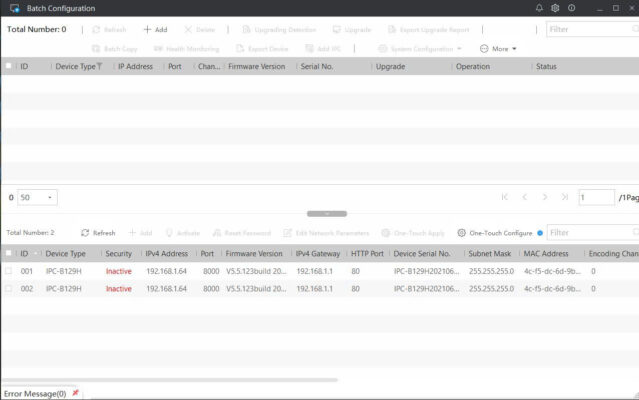This screenshot has width=639, height=400.
Task: Click Inactive status of device 001
Action: tap(118, 271)
